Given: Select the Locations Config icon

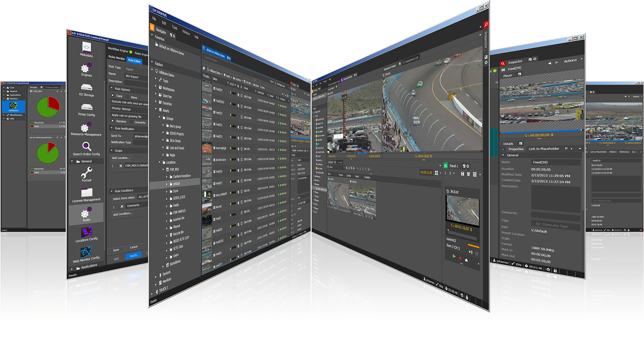Looking at the screenshot, I should 87,232.
